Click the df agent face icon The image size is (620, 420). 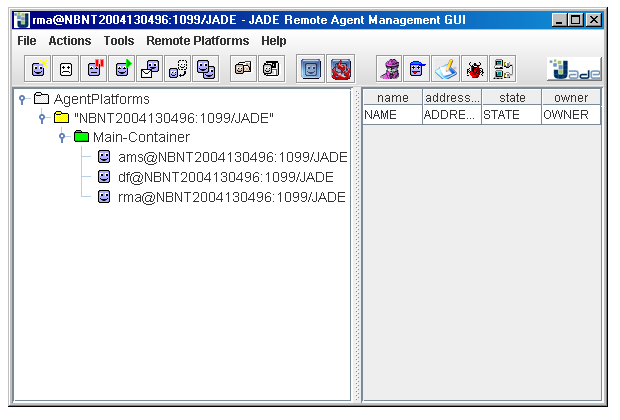pos(104,176)
